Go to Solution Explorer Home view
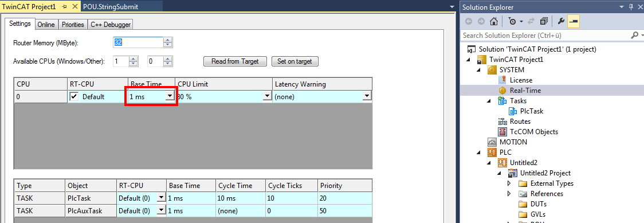644x223 pixels. pyautogui.click(x=494, y=21)
